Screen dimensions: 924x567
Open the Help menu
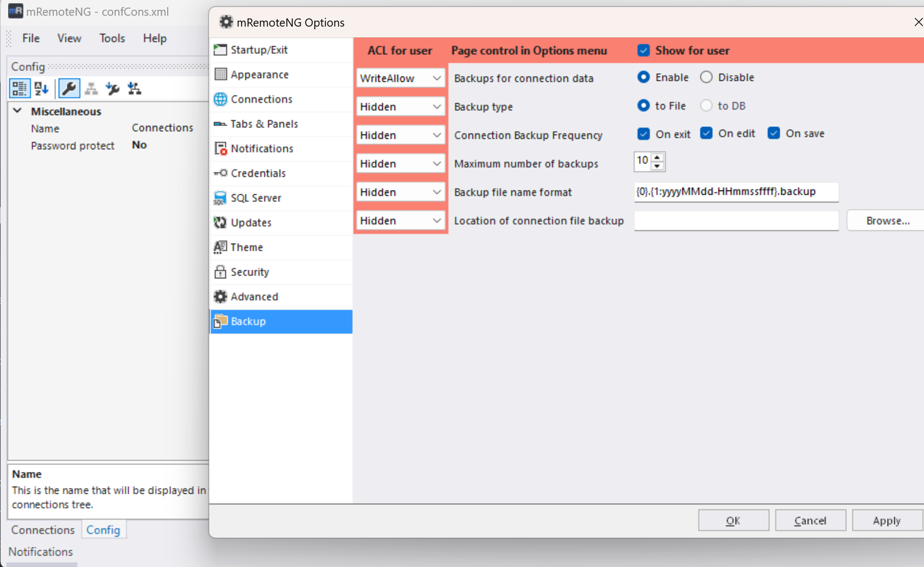coord(155,38)
